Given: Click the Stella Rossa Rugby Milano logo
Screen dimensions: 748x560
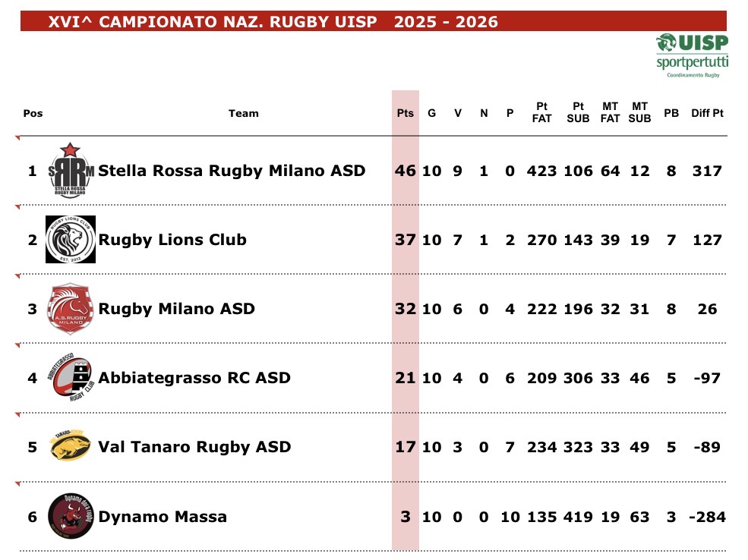Looking at the screenshot, I should (x=71, y=170).
